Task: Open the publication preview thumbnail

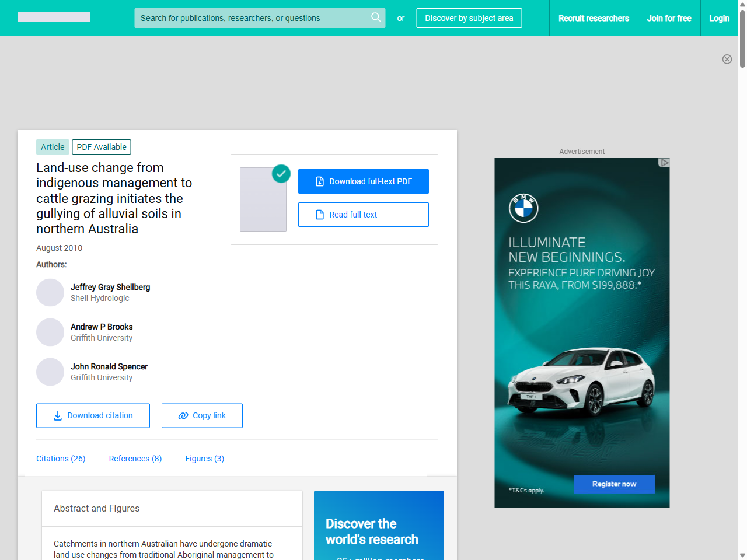Action: tap(263, 199)
